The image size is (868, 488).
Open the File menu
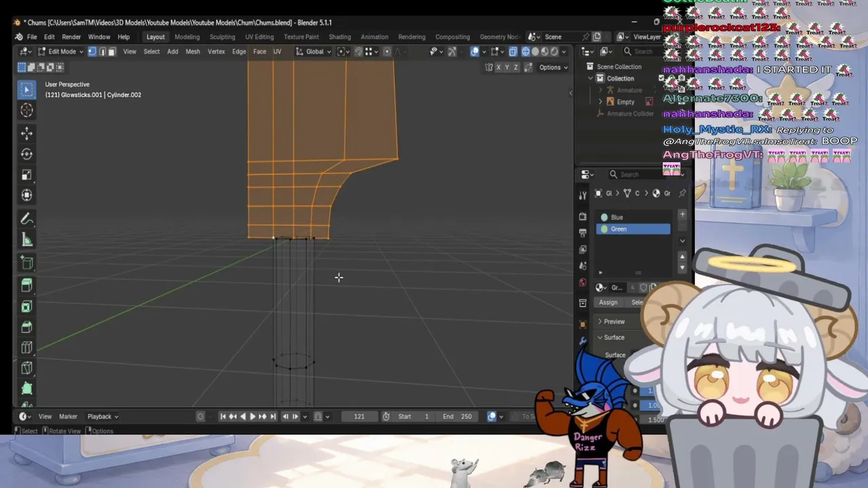point(32,37)
